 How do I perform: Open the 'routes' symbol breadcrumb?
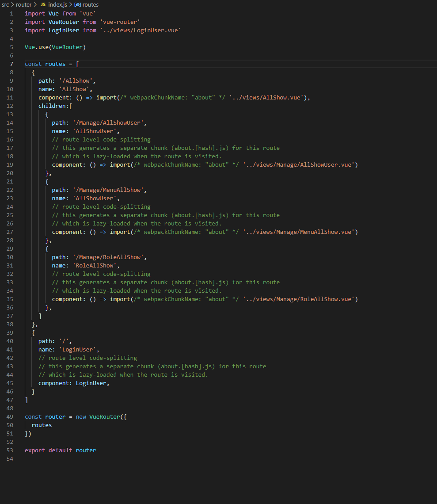click(x=91, y=4)
